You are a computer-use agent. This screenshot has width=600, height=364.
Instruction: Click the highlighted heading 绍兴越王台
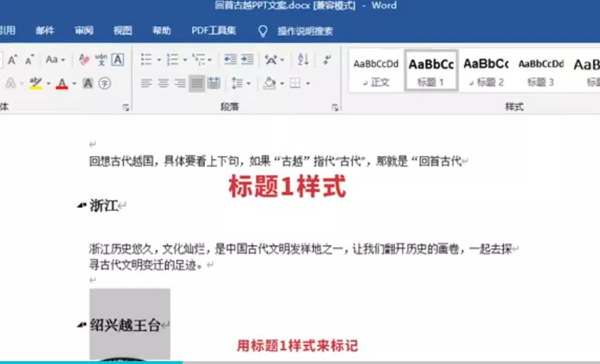[x=125, y=325]
